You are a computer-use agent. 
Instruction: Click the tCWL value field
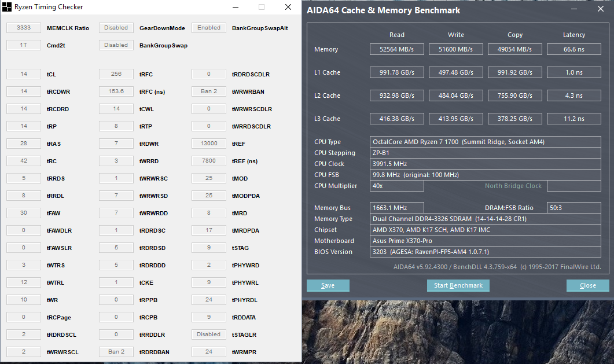pos(116,109)
